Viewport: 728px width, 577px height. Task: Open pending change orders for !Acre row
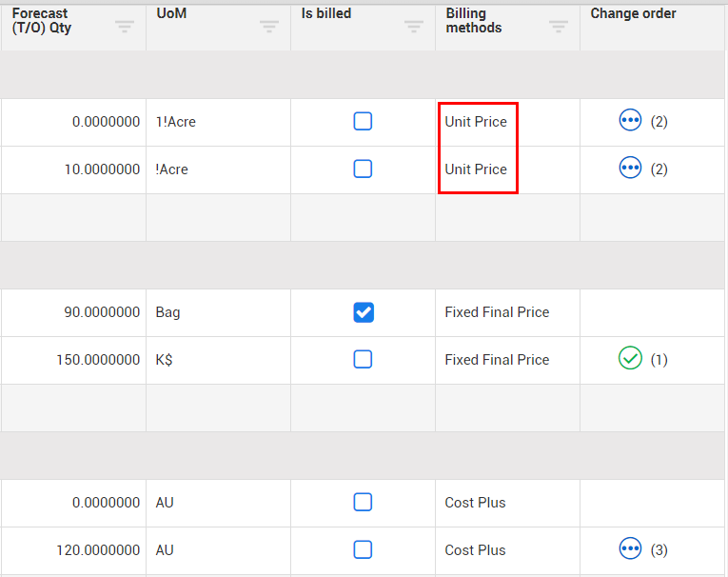(630, 169)
